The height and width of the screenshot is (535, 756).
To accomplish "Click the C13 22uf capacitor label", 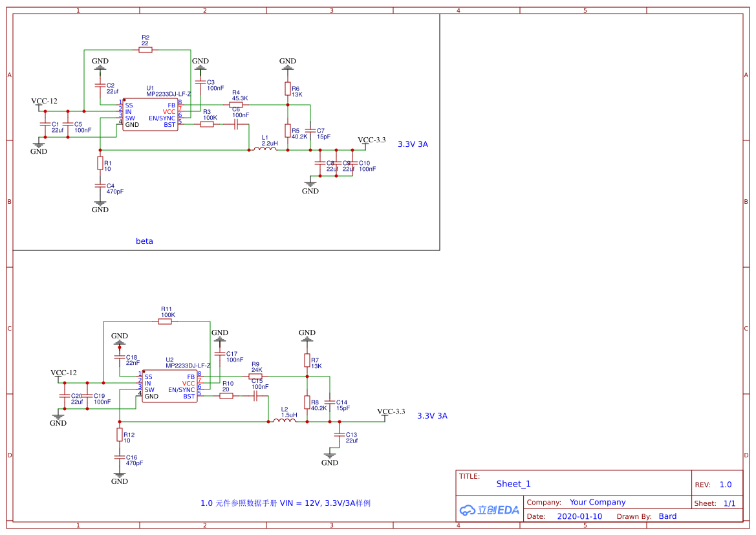I will coord(351,437).
